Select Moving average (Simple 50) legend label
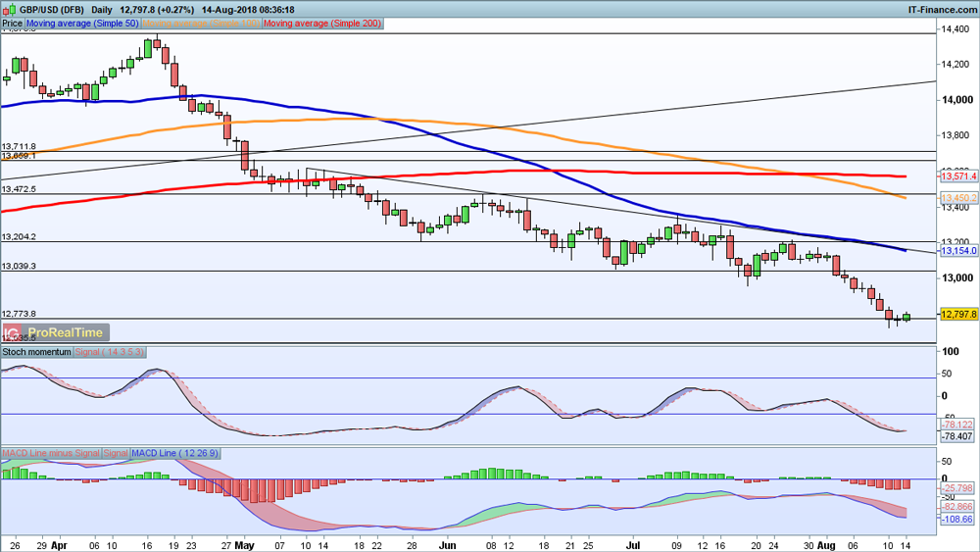 click(82, 24)
